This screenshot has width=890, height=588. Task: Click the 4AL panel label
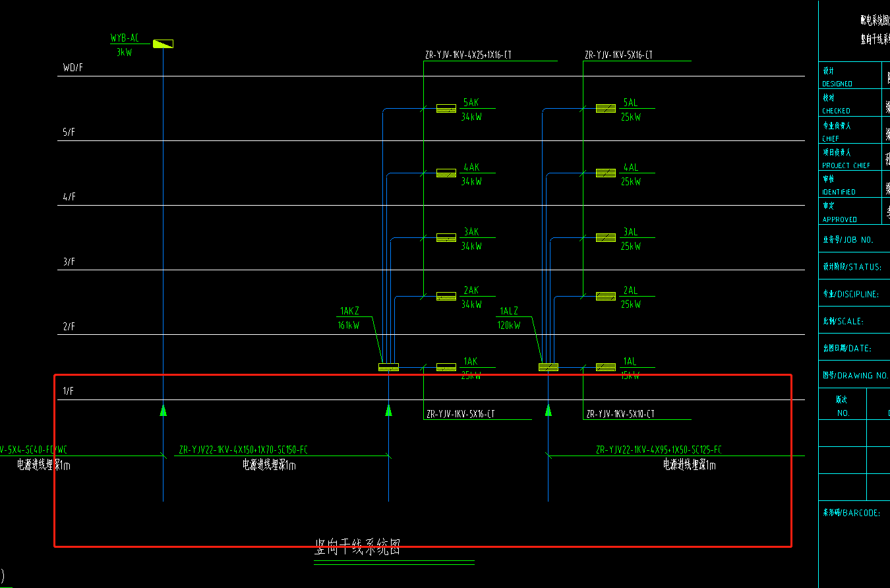click(630, 167)
